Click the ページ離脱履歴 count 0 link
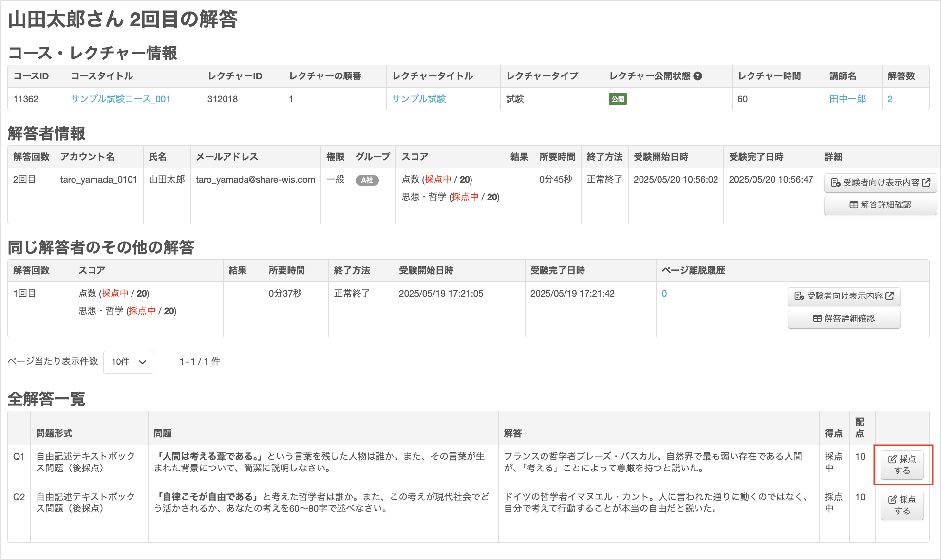The image size is (941, 560). (x=664, y=294)
